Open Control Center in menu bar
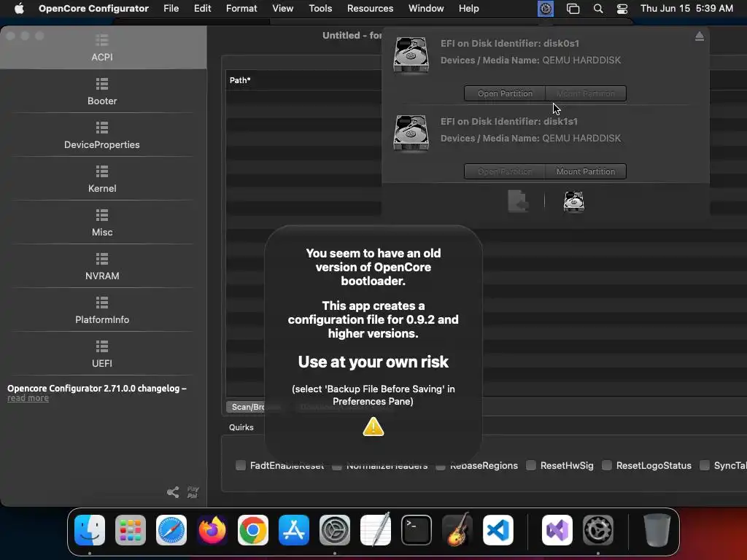This screenshot has width=747, height=560. pos(622,9)
